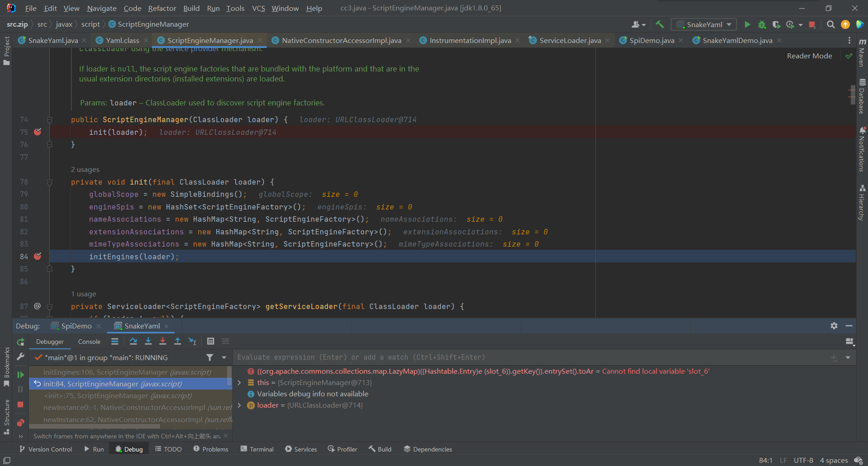Run with coverage icon in toolbar
The width and height of the screenshot is (868, 466).
[776, 24]
